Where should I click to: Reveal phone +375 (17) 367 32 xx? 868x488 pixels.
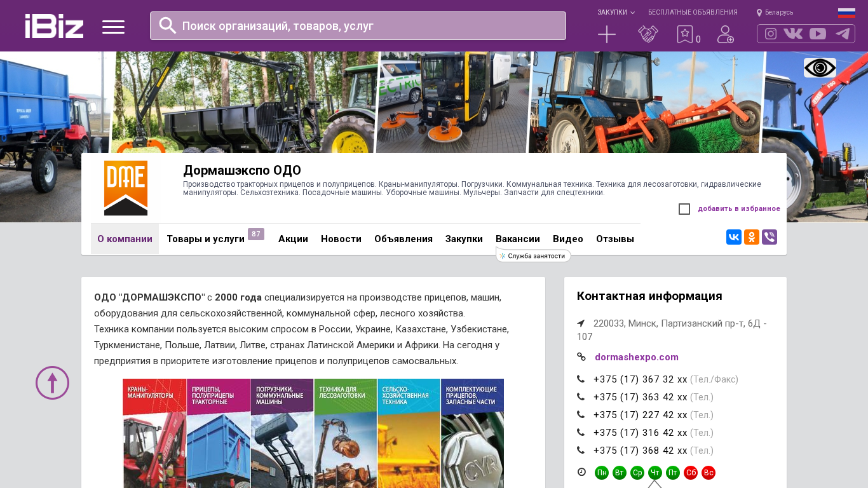click(x=641, y=379)
